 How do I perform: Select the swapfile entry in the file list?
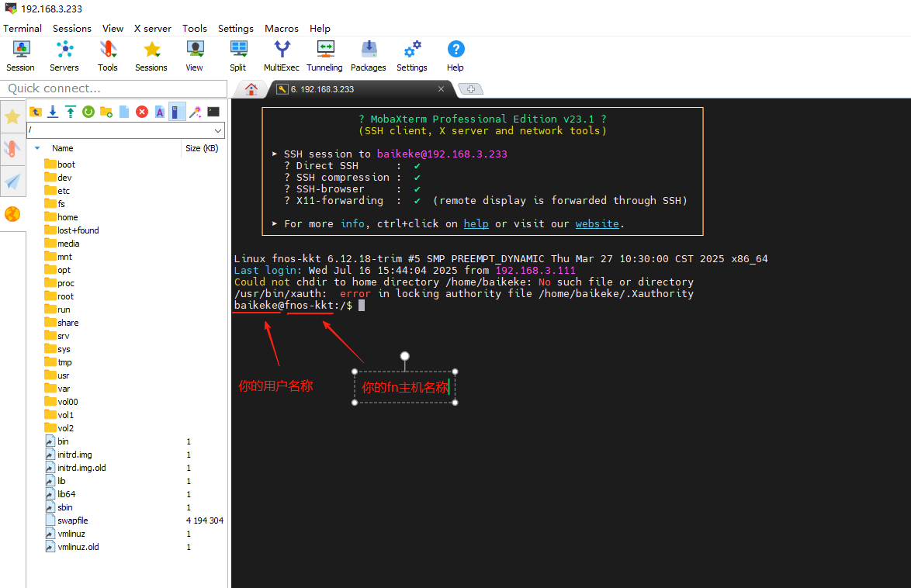(73, 521)
